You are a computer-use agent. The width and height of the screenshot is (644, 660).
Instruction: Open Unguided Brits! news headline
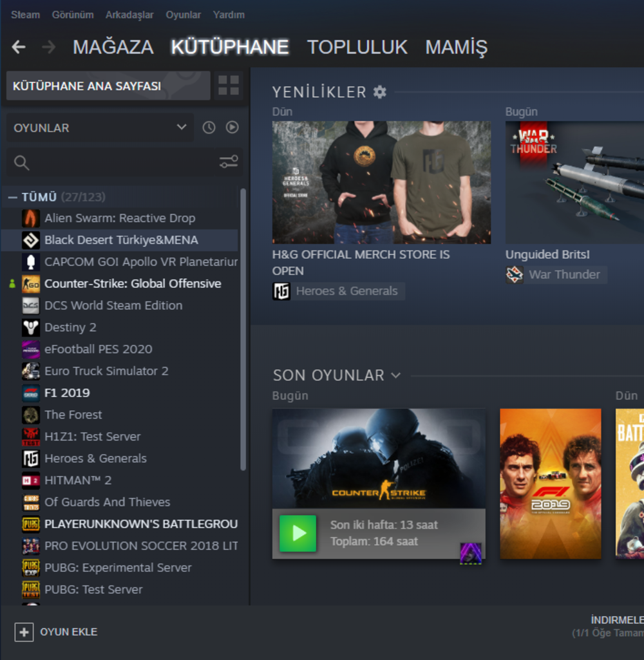pyautogui.click(x=547, y=254)
